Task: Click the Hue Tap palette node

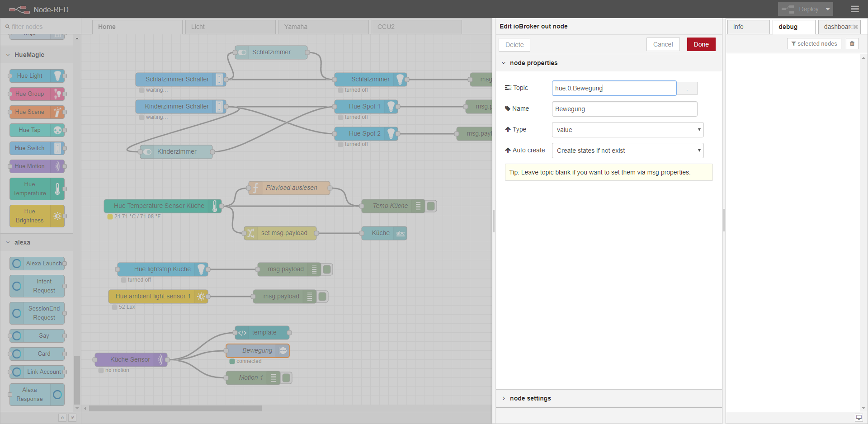Action: [37, 130]
